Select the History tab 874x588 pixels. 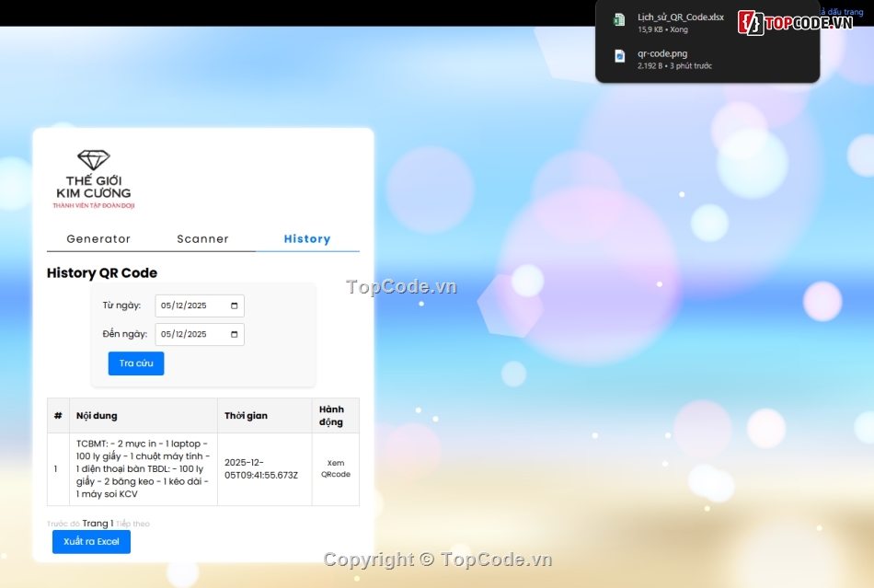click(307, 239)
